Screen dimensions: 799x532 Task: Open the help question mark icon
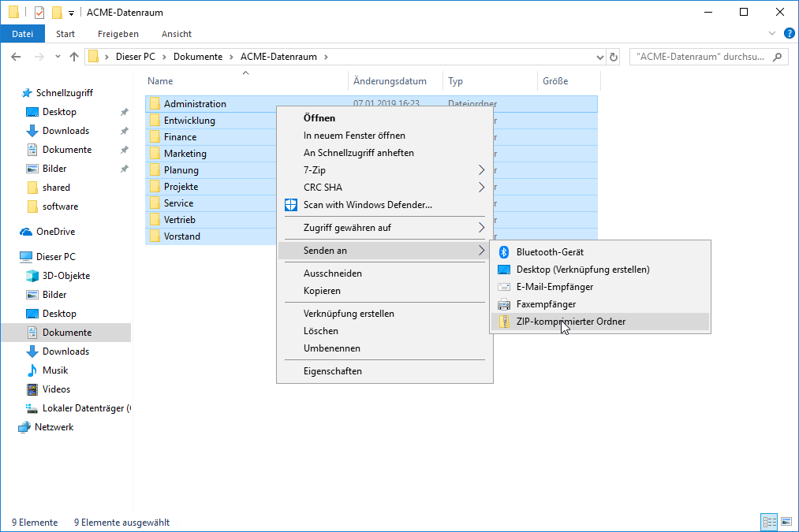click(x=788, y=34)
